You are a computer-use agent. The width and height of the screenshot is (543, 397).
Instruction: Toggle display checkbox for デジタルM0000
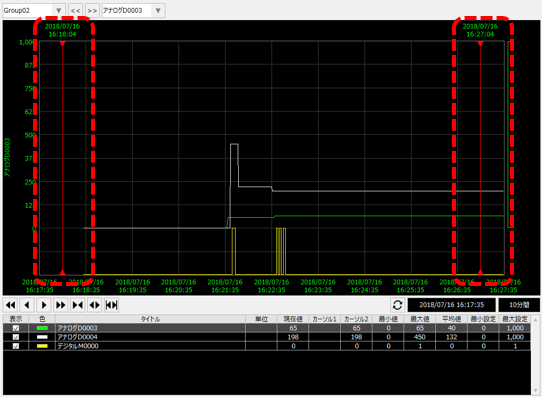click(16, 346)
